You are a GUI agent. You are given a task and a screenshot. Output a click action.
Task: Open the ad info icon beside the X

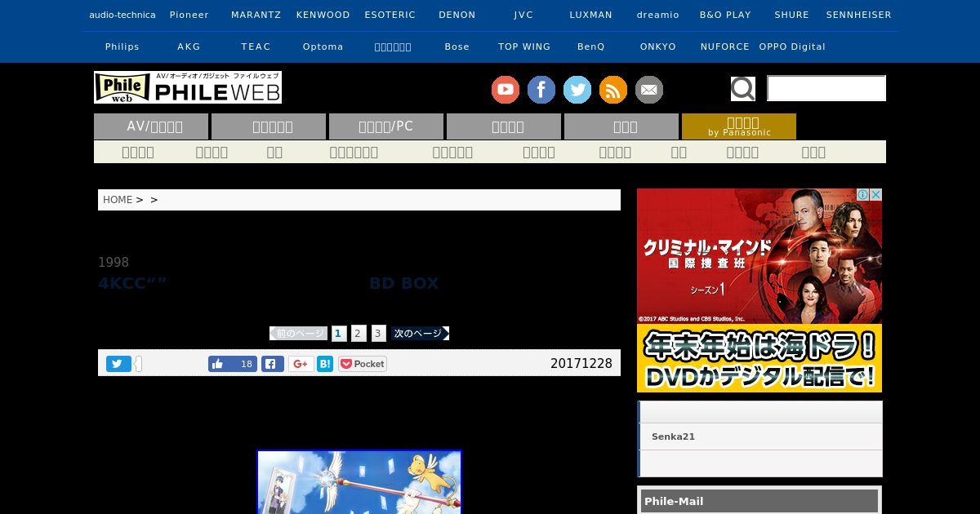[x=862, y=195]
